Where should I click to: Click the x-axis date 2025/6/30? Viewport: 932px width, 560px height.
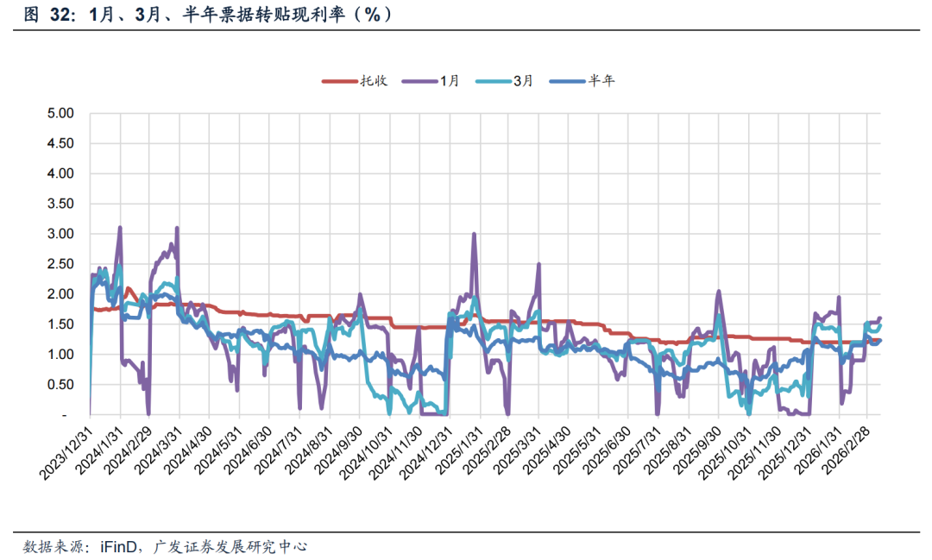[607, 451]
